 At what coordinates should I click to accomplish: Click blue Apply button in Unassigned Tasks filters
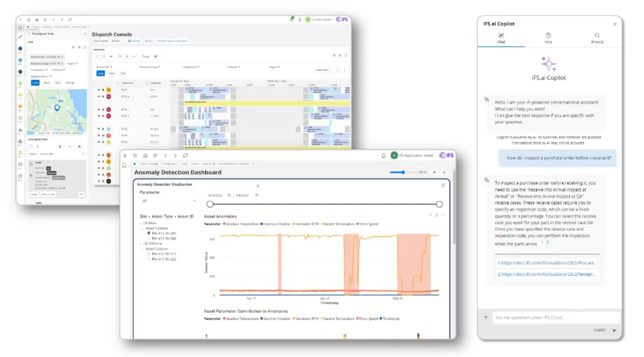click(35, 83)
